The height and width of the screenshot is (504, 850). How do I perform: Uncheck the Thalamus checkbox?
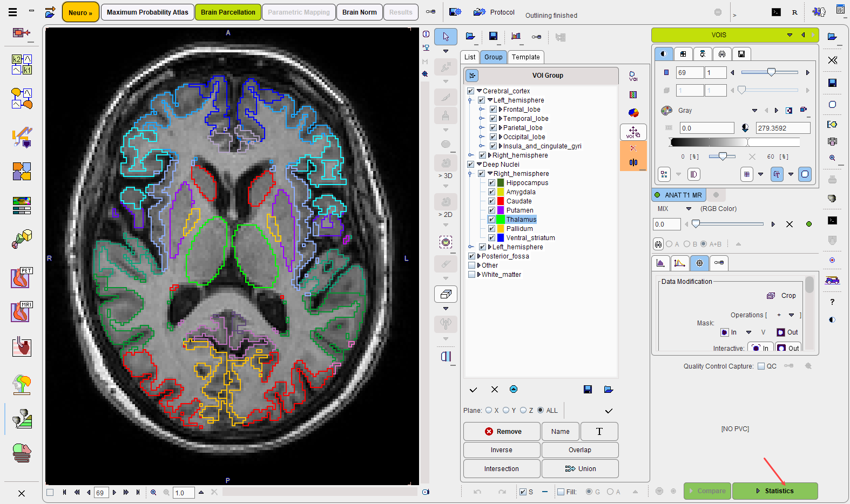click(491, 220)
